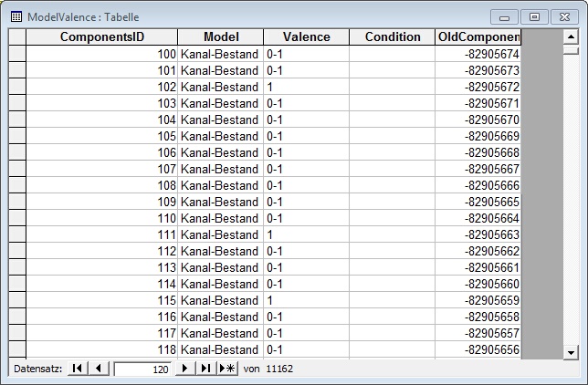Create a new record with asterisk button
This screenshot has width=588, height=385.
pyautogui.click(x=226, y=369)
